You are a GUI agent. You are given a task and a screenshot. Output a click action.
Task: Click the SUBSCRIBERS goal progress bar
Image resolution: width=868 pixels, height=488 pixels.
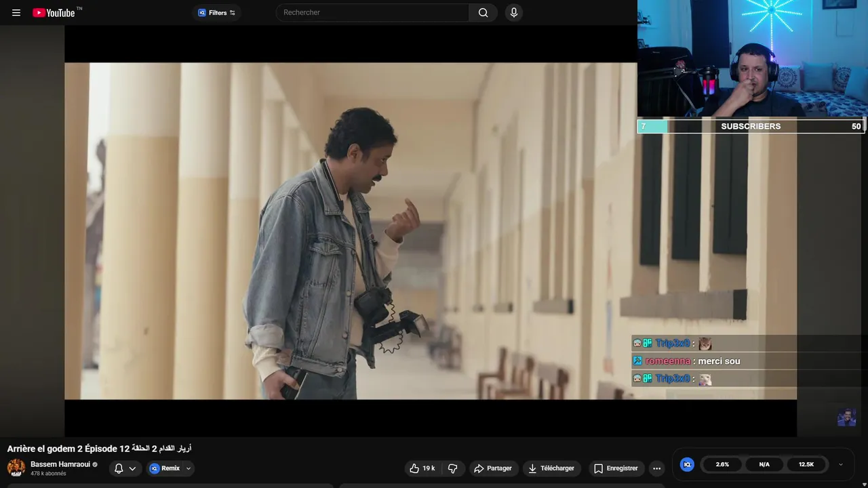(751, 126)
